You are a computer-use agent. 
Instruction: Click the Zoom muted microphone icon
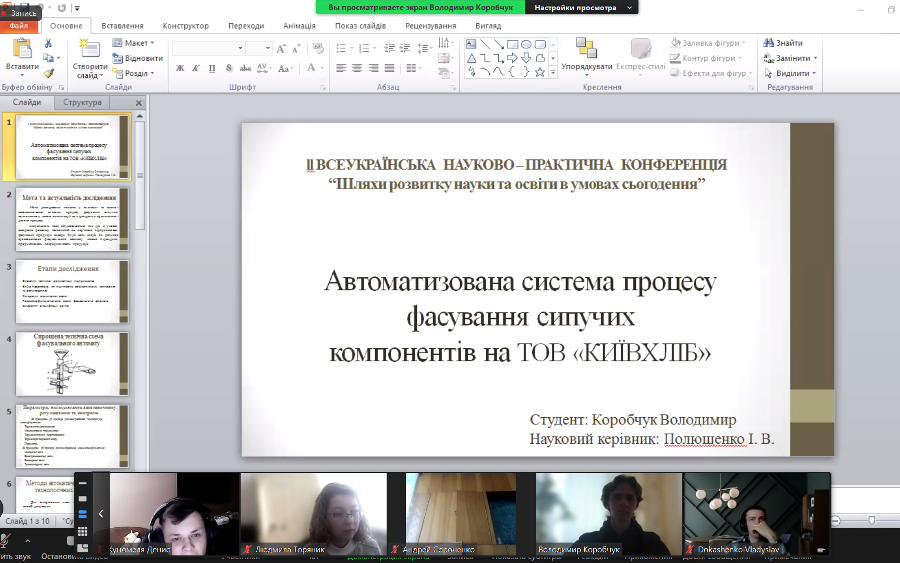point(6,541)
